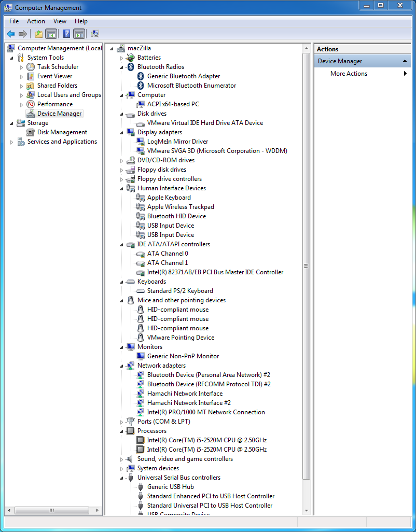This screenshot has width=416, height=532.
Task: Click the blue Help question mark icon
Action: (x=67, y=34)
